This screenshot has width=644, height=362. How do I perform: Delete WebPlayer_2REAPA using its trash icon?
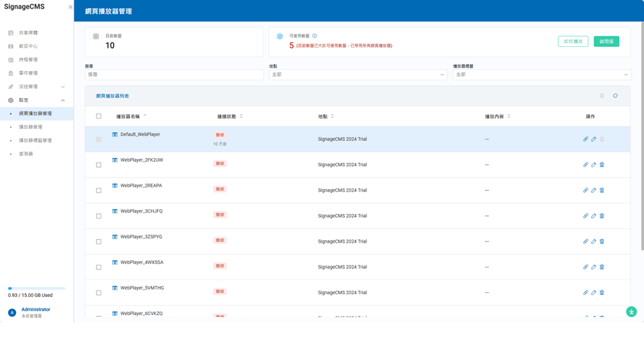pos(602,190)
